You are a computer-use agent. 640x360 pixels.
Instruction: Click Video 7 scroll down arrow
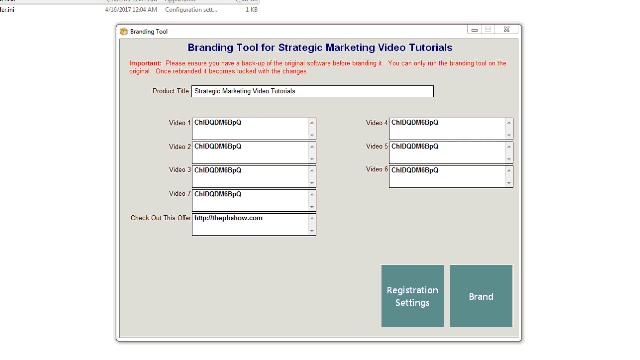click(312, 207)
